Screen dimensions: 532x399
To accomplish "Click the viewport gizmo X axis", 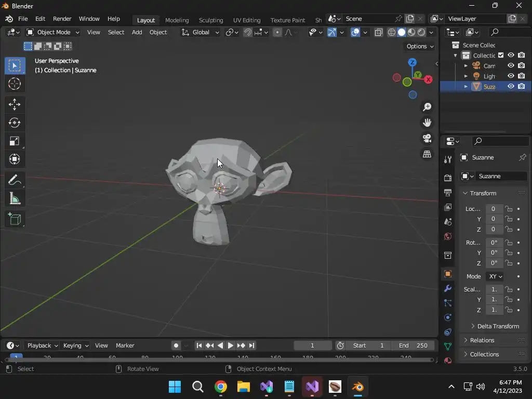I will [x=428, y=79].
